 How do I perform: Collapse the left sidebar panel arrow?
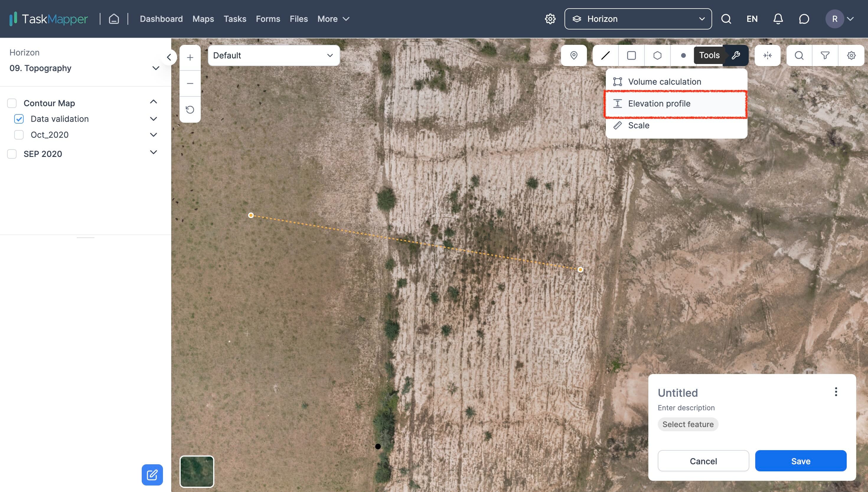(169, 57)
